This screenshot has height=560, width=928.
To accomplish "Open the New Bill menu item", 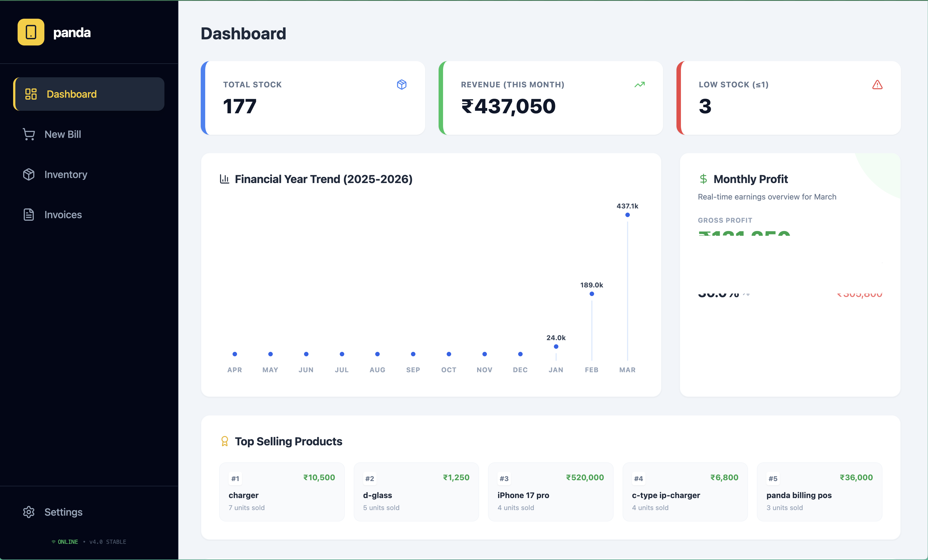I will click(63, 134).
